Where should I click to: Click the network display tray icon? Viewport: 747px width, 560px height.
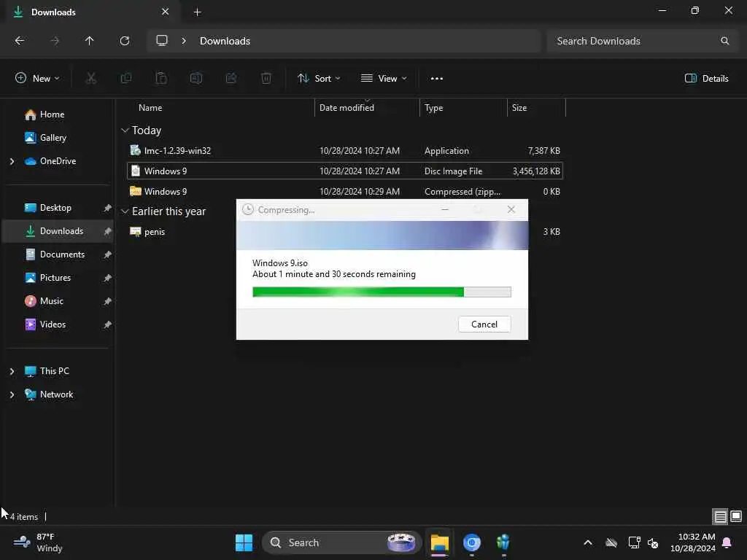click(634, 542)
